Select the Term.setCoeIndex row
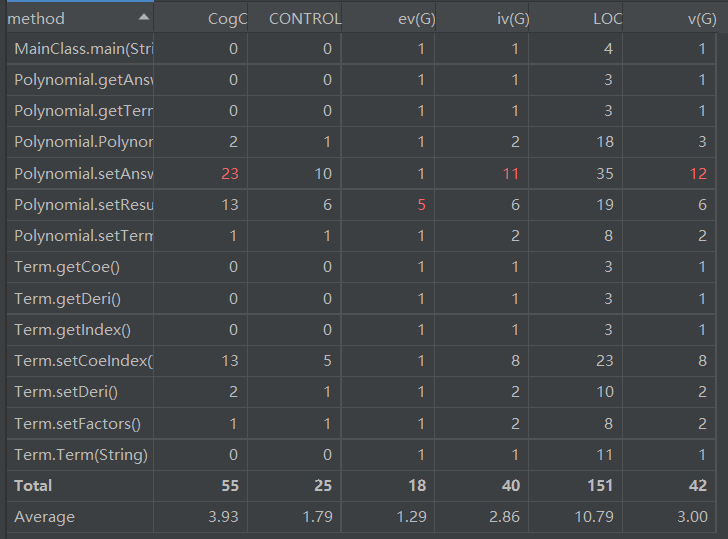This screenshot has width=728, height=539. pyautogui.click(x=361, y=361)
